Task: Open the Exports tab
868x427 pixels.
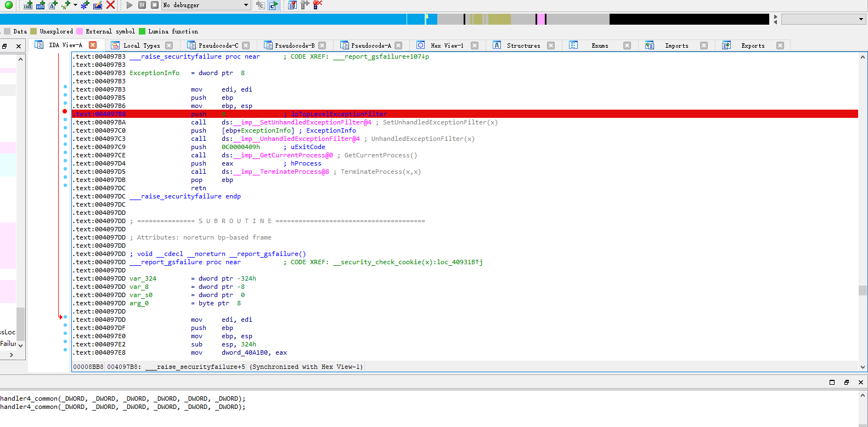Action: 753,45
